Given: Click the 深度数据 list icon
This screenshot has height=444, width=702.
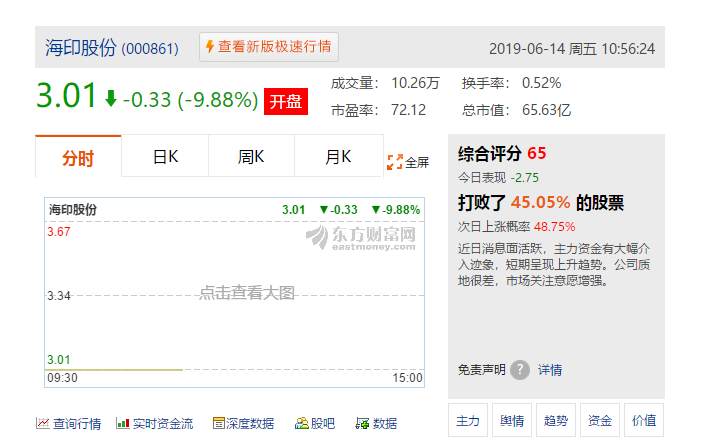Looking at the screenshot, I should (218, 423).
